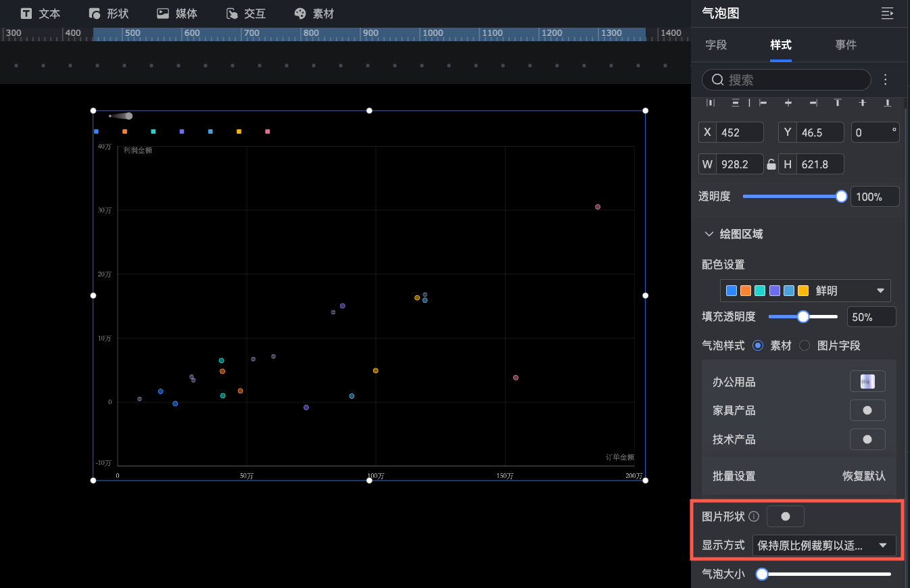910x588 pixels.
Task: Click the yellow legend square in chart
Action: click(x=239, y=132)
